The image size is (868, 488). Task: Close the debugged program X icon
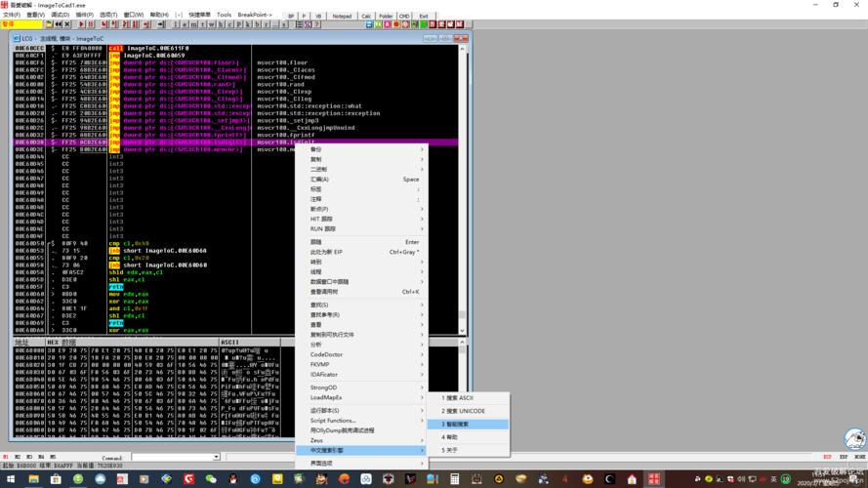pos(67,24)
